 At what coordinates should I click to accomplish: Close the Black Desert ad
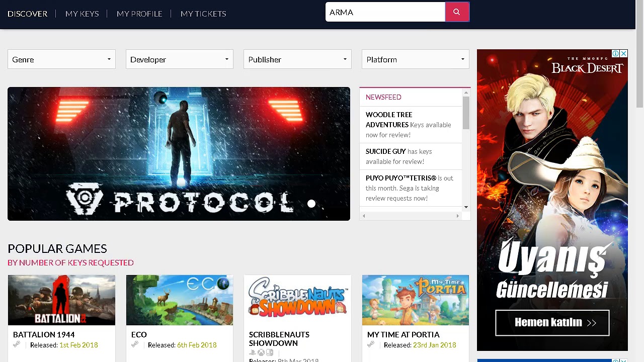[624, 53]
